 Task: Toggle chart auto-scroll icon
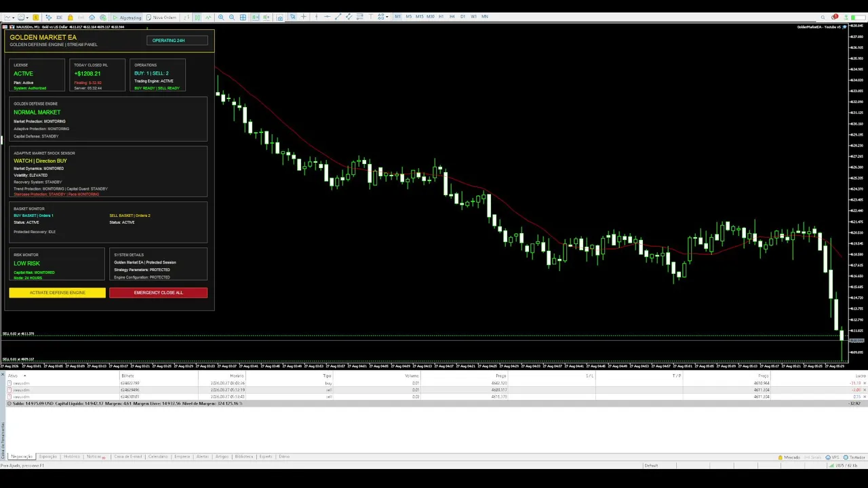pyautogui.click(x=256, y=17)
